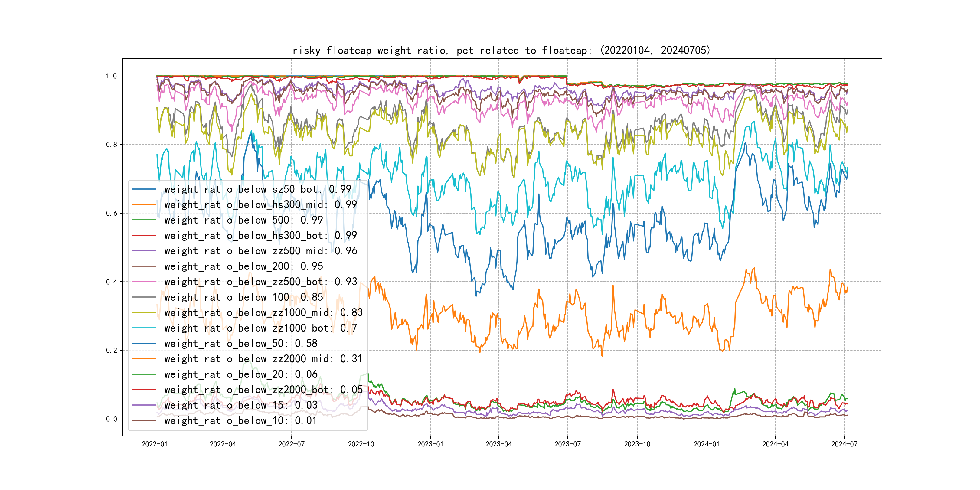Click the 2024-07 x-axis tick label

pos(844,444)
